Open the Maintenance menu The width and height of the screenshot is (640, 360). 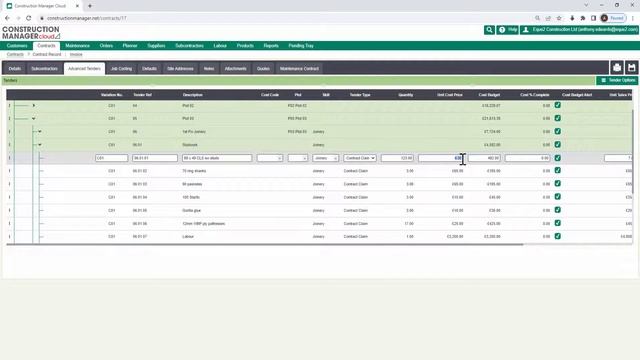pyautogui.click(x=78, y=46)
